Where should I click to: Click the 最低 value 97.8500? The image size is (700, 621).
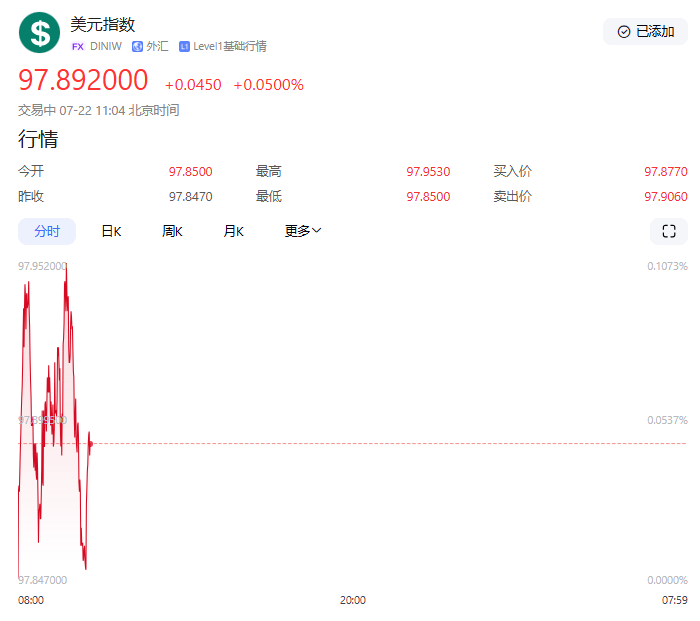pyautogui.click(x=428, y=196)
